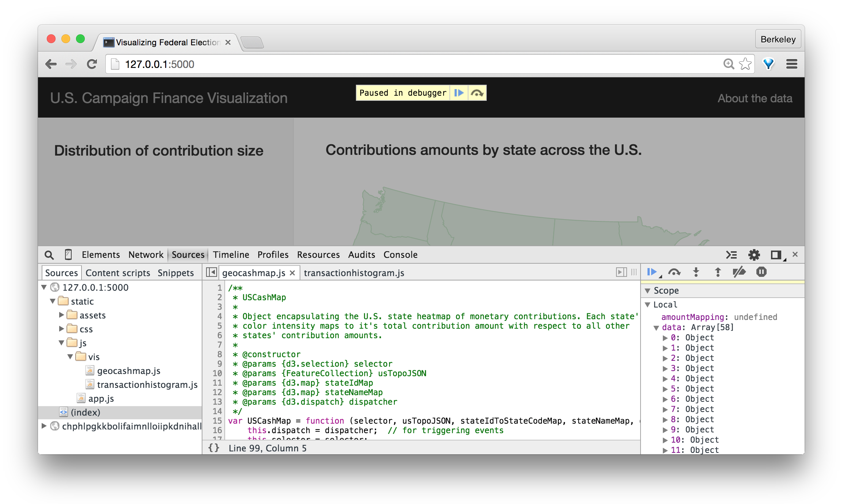
Task: Resume script execution in debugger toolbar
Action: pyautogui.click(x=652, y=272)
